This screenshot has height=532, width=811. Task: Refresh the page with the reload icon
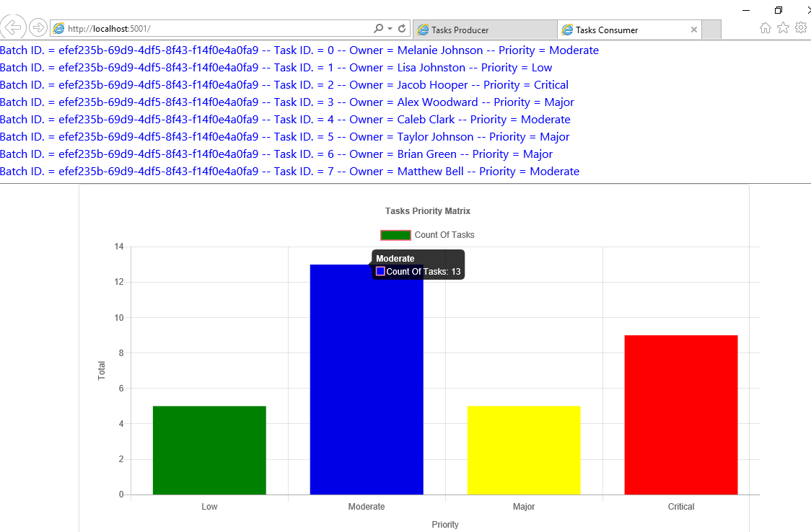click(402, 29)
